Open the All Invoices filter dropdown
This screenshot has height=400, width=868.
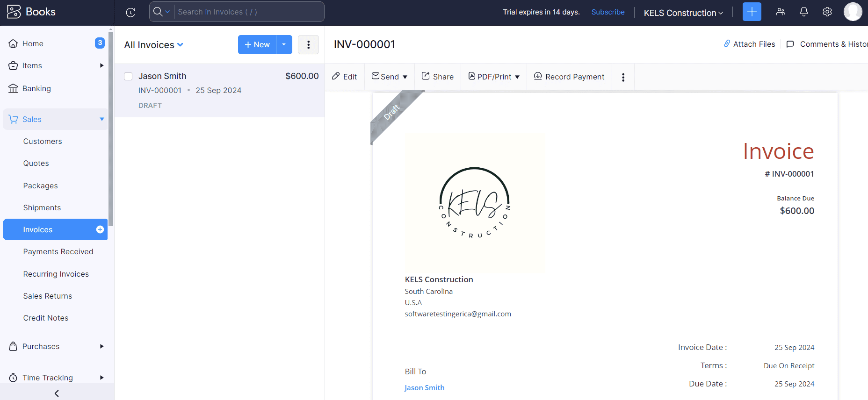pyautogui.click(x=153, y=45)
